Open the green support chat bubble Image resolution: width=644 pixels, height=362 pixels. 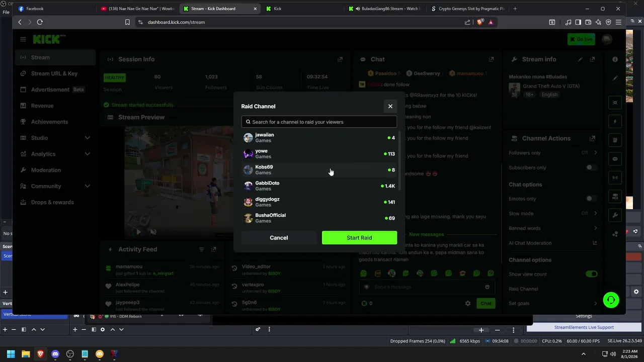coord(611,300)
